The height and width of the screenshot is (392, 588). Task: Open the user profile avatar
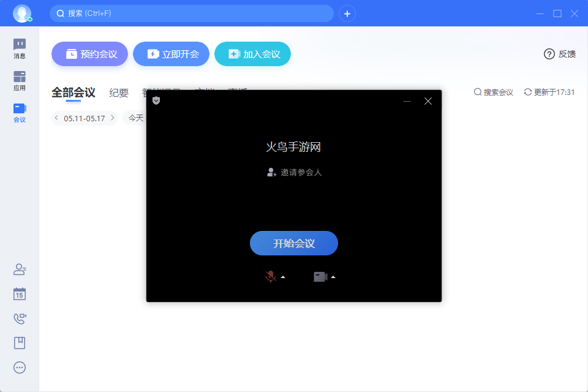pyautogui.click(x=22, y=13)
